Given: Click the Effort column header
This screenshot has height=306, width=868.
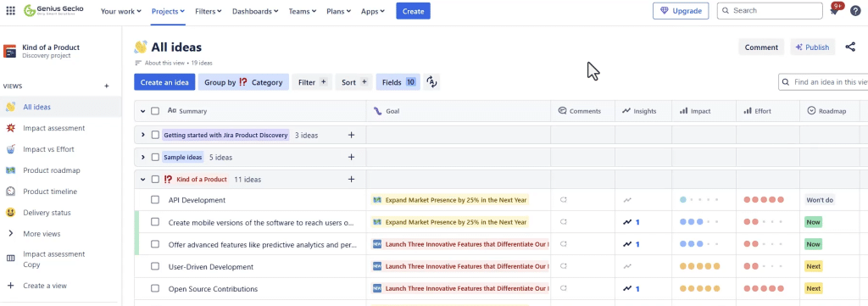Looking at the screenshot, I should [767, 111].
